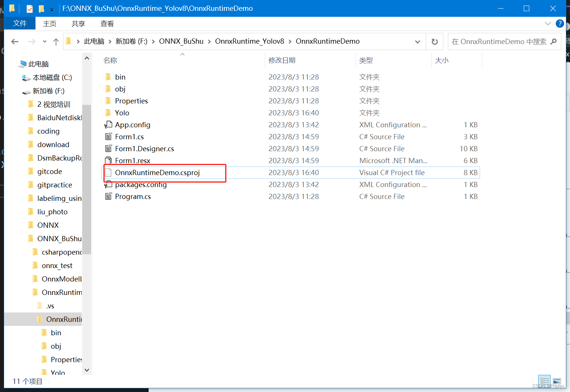
Task: Open the quick access toolbar customize dropdown
Action: click(x=52, y=9)
